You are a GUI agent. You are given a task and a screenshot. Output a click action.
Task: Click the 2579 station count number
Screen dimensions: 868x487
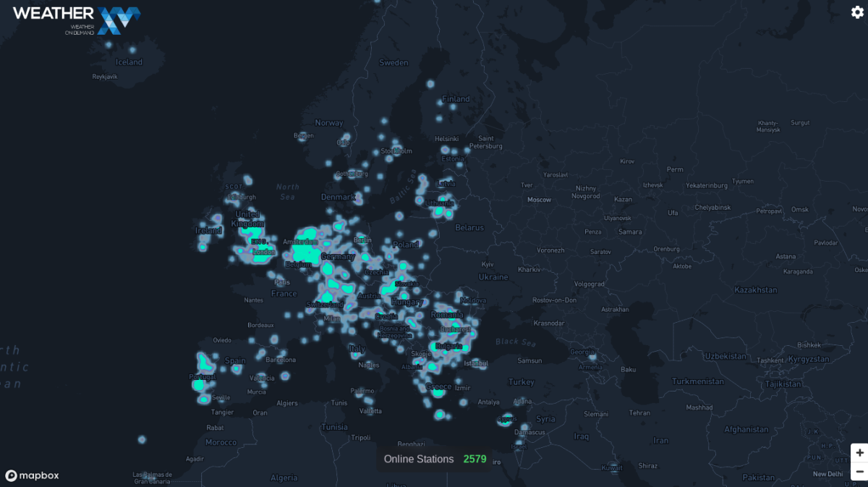point(475,459)
